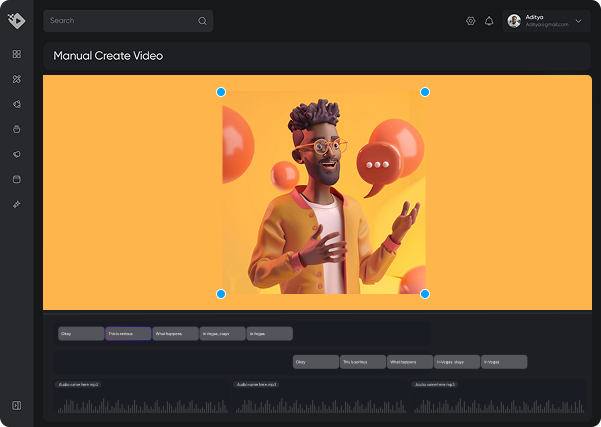Open the dashboard grid icon in sidebar
Viewport: 601px width, 427px height.
(x=17, y=54)
